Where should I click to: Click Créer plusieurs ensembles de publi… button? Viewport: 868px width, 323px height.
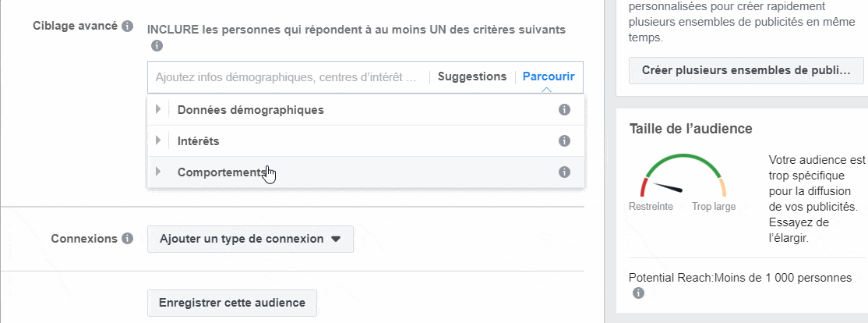coord(746,70)
